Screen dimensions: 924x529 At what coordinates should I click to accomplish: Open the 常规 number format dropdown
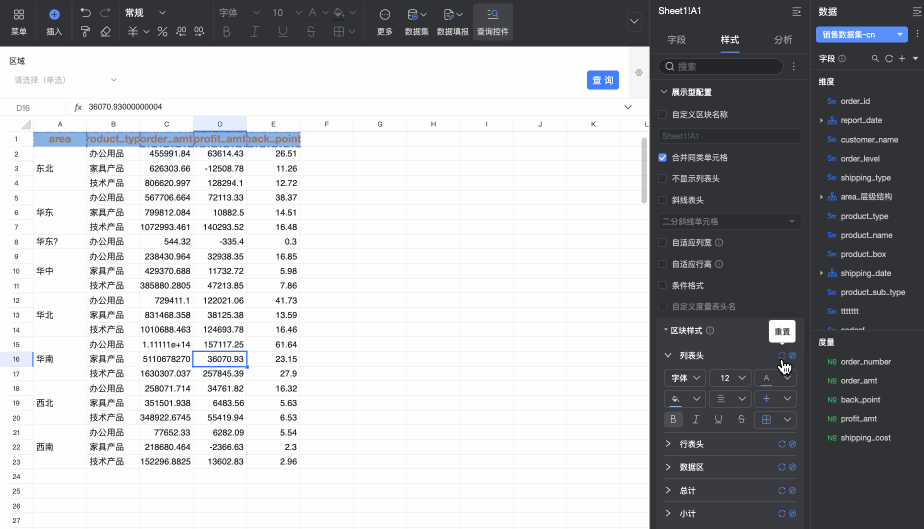coord(146,12)
